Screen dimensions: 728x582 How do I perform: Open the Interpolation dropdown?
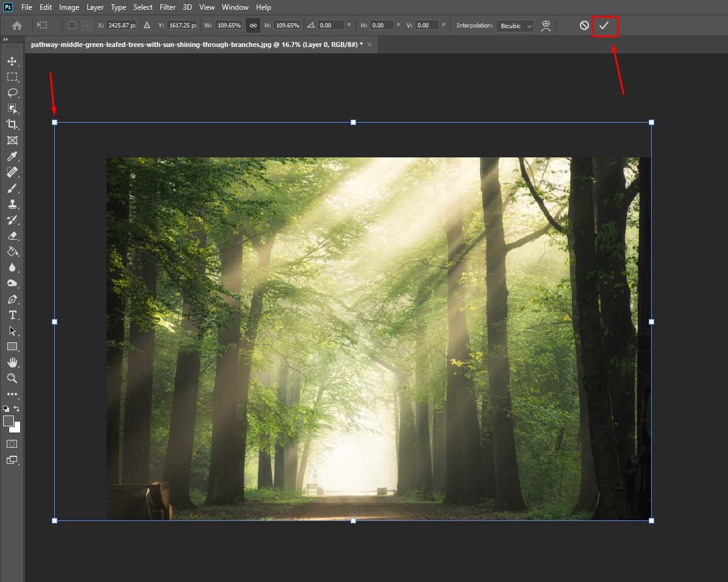(x=515, y=26)
